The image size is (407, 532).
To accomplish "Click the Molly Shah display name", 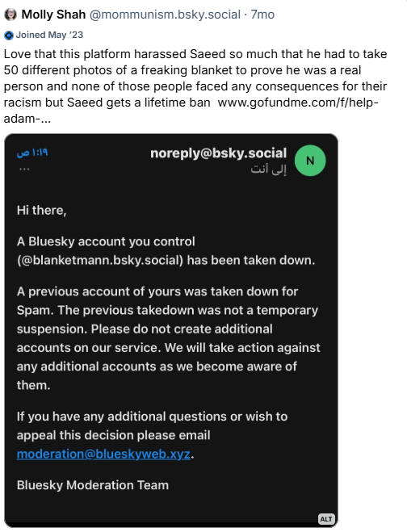I will (x=53, y=15).
